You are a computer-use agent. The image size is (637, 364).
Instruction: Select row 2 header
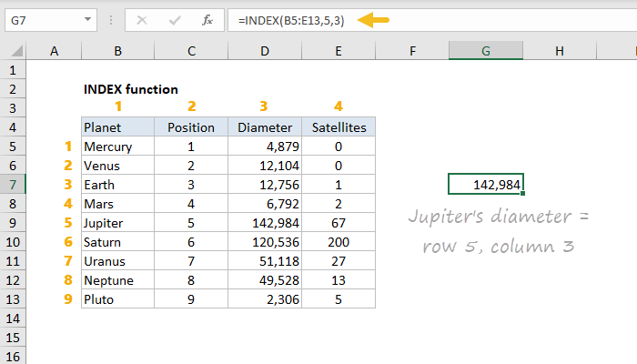13,89
